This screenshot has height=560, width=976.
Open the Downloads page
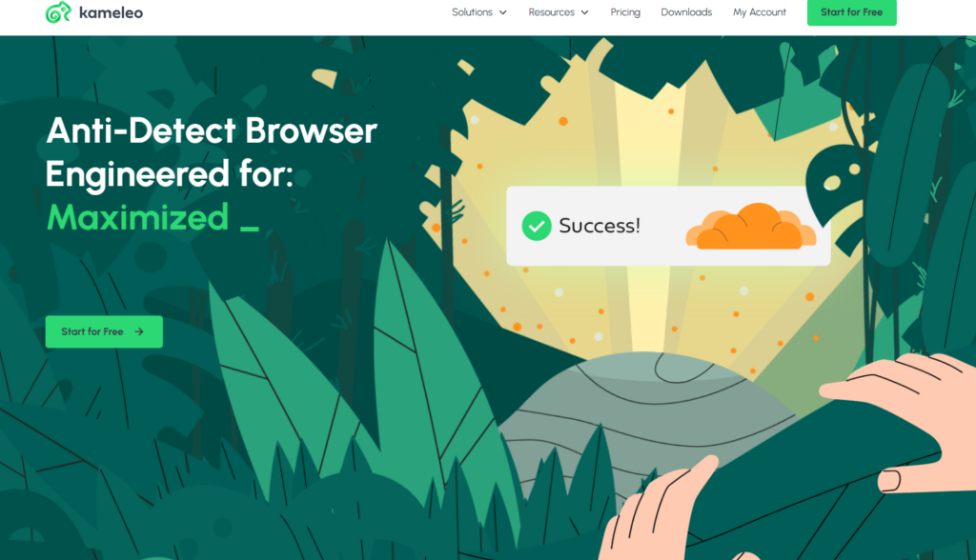click(x=686, y=12)
